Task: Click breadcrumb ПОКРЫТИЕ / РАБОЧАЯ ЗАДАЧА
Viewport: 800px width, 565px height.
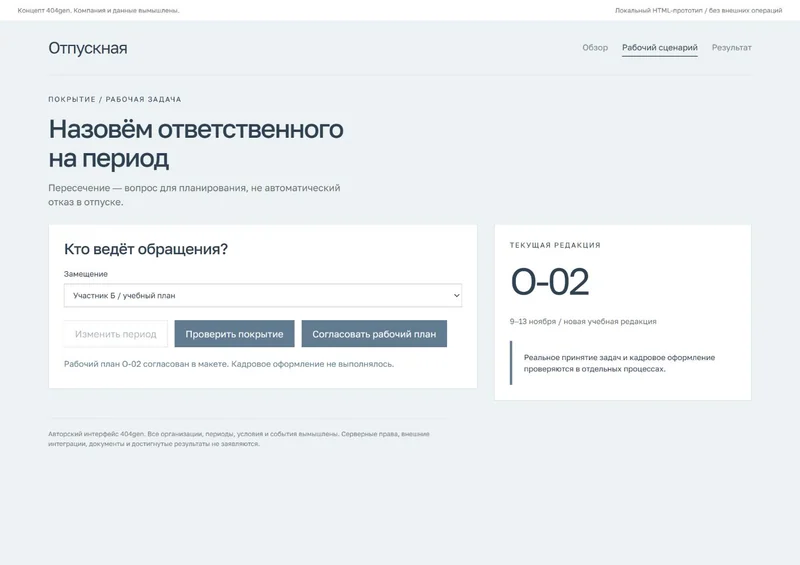Action: point(115,99)
